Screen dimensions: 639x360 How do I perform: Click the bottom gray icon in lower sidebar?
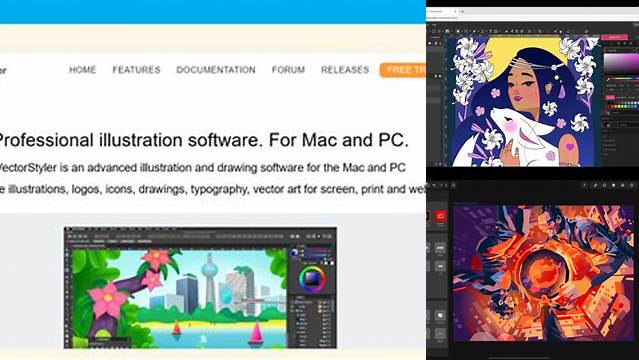point(440,334)
